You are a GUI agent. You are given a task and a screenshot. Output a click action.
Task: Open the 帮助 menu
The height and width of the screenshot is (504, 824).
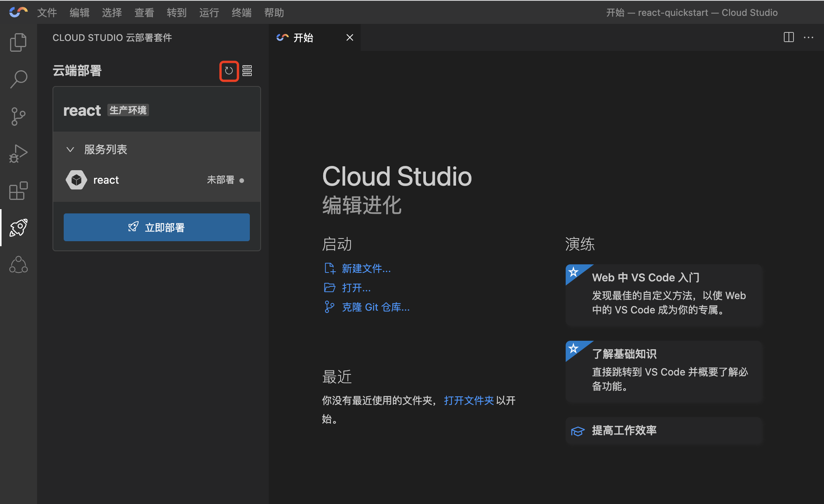(274, 13)
